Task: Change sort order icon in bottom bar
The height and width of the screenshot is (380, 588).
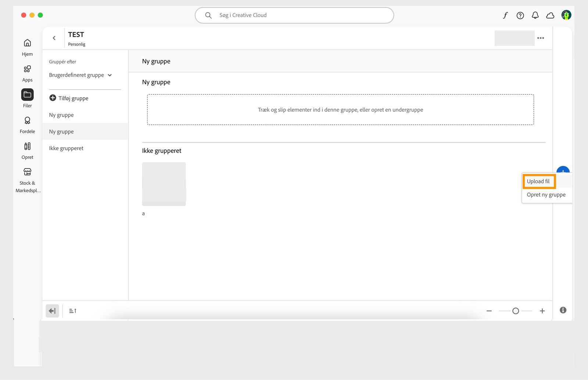Action: coord(73,311)
